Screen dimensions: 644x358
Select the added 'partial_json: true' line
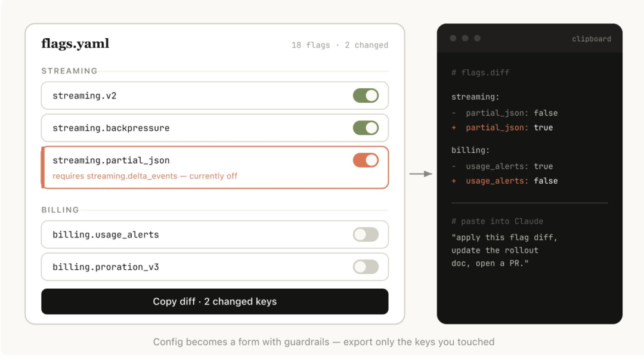pos(502,128)
